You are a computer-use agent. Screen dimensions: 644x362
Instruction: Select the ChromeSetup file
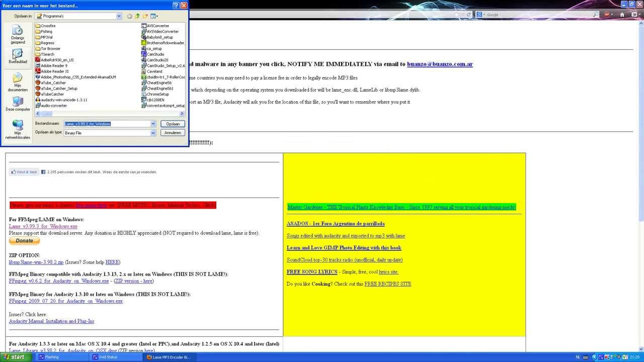[155, 94]
